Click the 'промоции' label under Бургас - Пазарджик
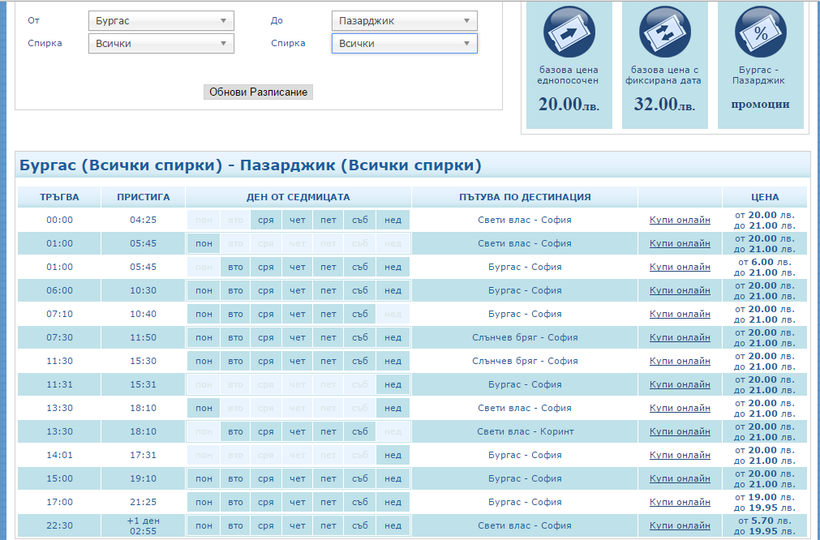820x540 pixels. pos(760,104)
